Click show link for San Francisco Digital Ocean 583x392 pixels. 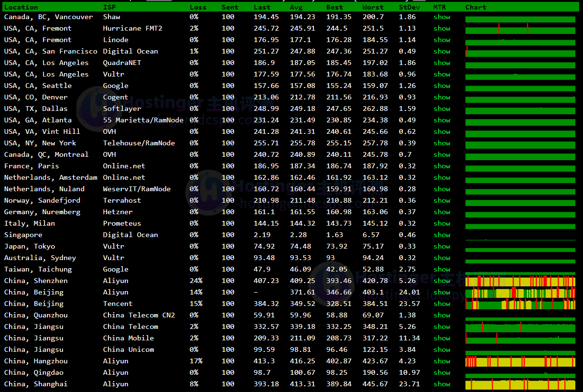click(442, 51)
